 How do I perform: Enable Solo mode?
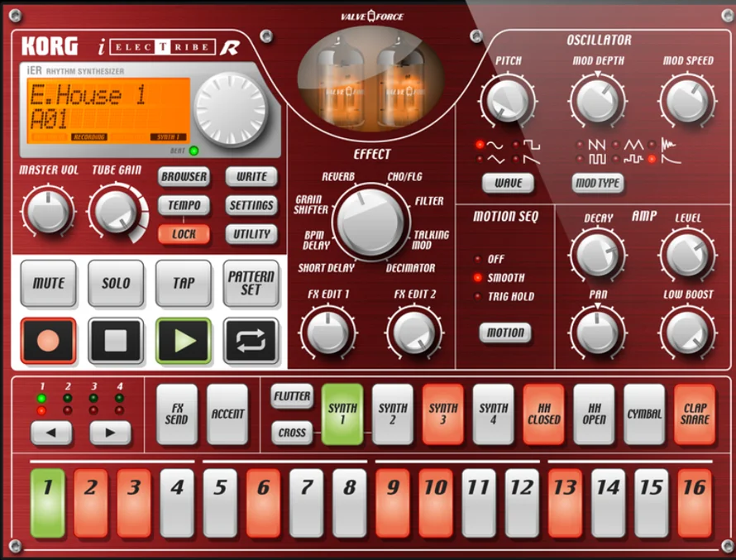(116, 283)
